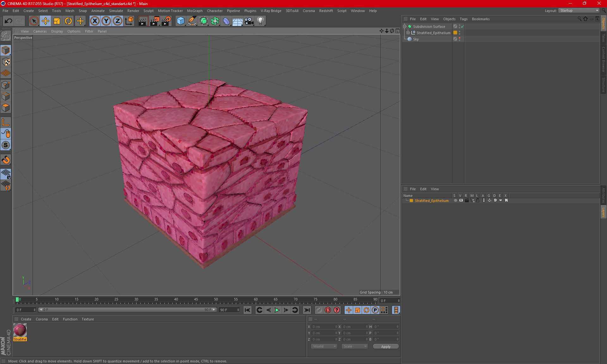Screen dimensions: 607x364
Task: Toggle Y axis lock
Action: [106, 21]
